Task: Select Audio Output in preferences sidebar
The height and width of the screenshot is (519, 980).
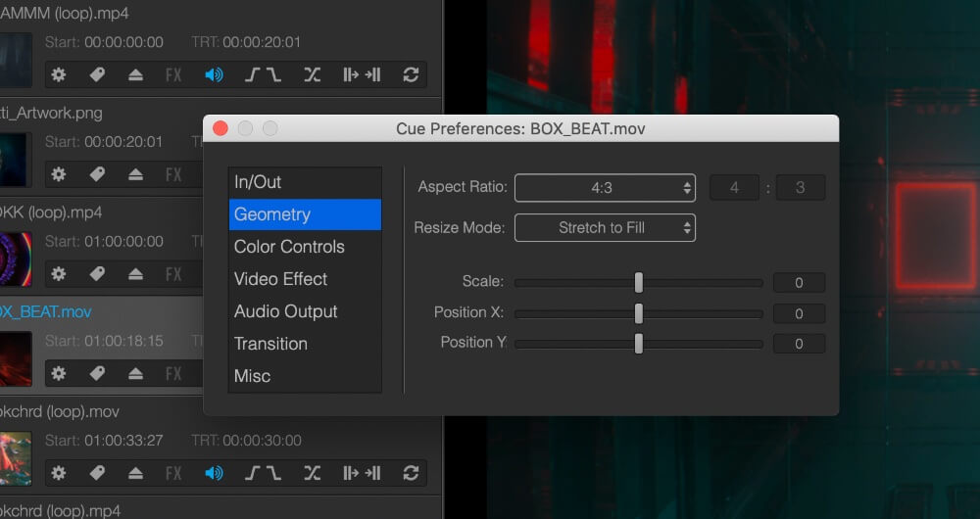Action: [305, 311]
